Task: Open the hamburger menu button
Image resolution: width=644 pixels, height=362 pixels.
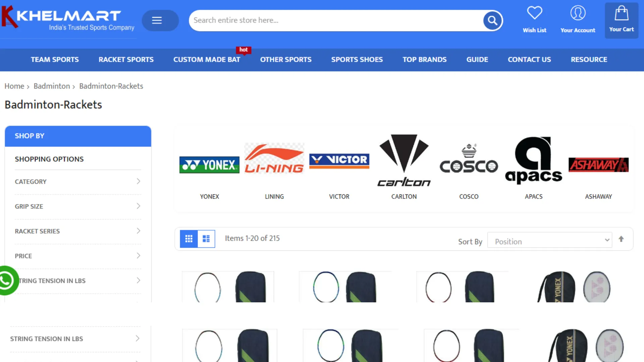Action: click(x=160, y=20)
